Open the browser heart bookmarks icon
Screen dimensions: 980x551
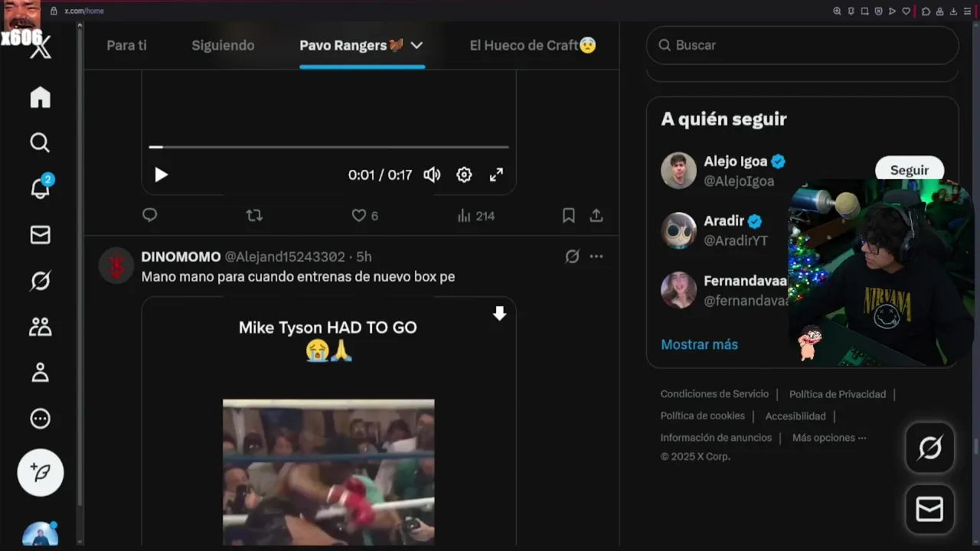pyautogui.click(x=906, y=11)
